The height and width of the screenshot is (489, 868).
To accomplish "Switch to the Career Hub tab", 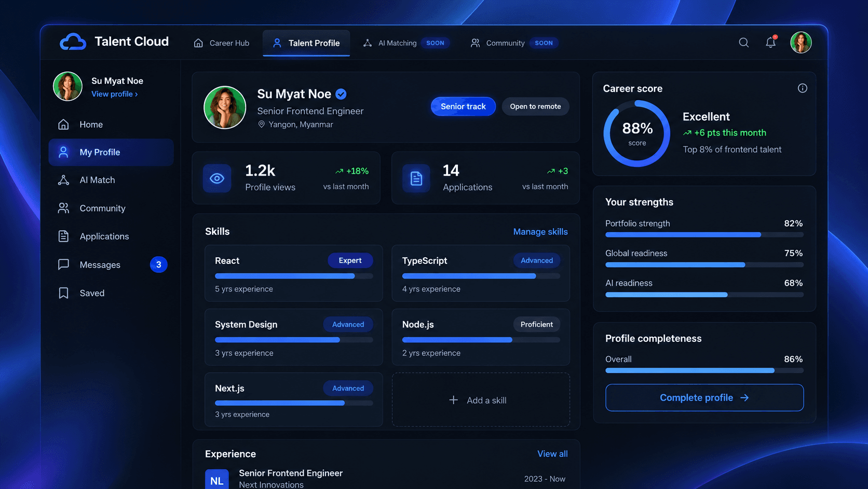I will [221, 43].
